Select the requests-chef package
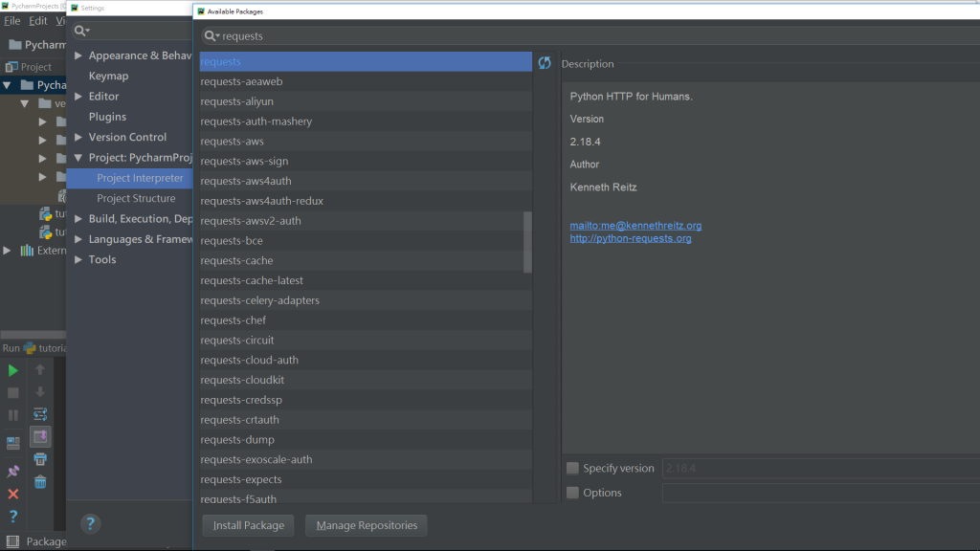980x551 pixels. pyautogui.click(x=366, y=320)
